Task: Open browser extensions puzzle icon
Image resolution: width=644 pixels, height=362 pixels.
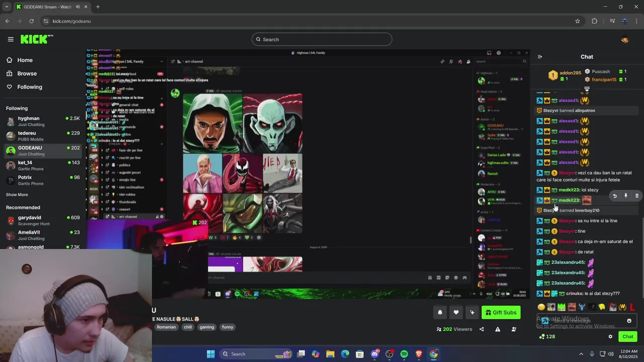Action: [595, 21]
